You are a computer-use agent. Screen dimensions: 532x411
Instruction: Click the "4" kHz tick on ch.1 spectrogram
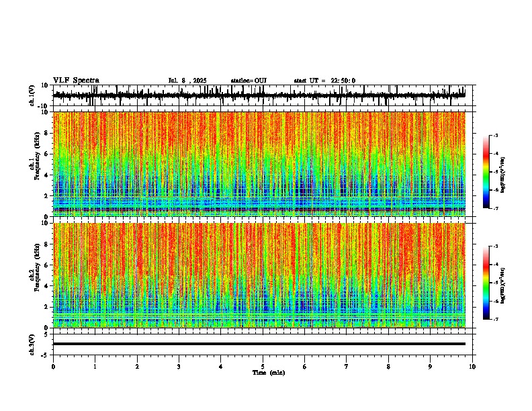(x=47, y=175)
